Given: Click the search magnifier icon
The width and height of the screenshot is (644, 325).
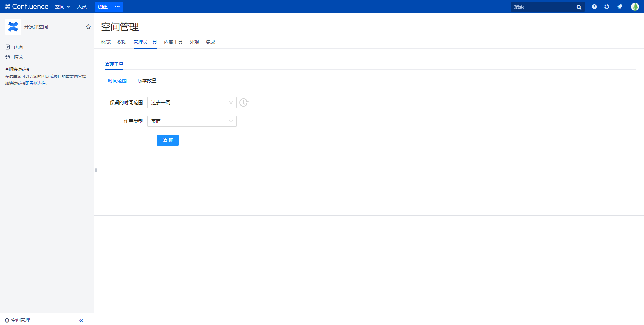Looking at the screenshot, I should point(579,7).
